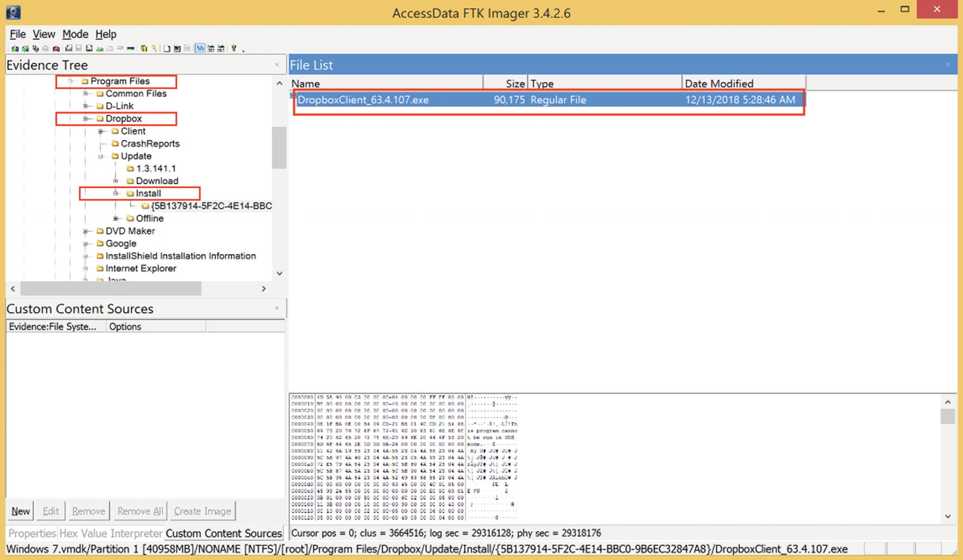Select the Custom Content Sources tab
This screenshot has width=963, height=560.
tap(224, 533)
